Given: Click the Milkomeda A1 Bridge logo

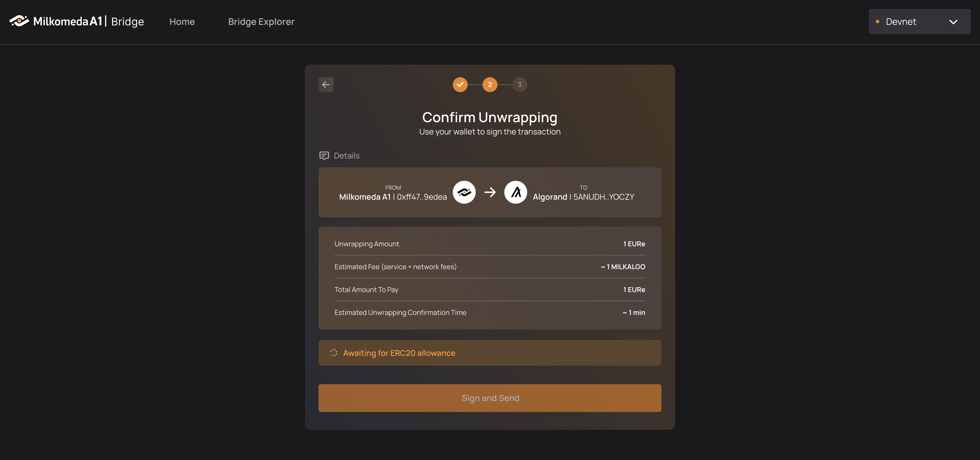Looking at the screenshot, I should click(76, 21).
